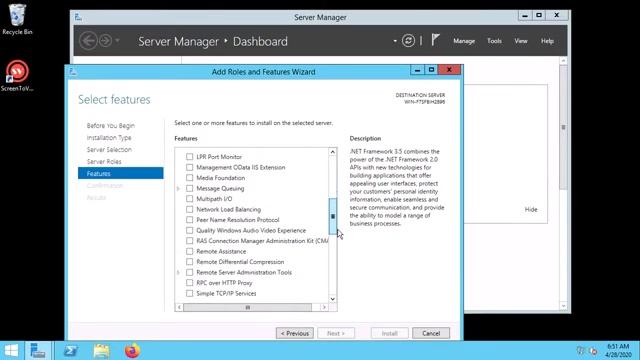Click Server Manager taskbar icon

tap(38, 351)
